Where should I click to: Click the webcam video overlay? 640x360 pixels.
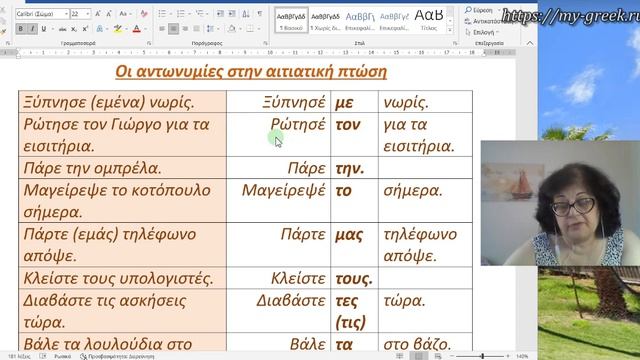(560, 203)
